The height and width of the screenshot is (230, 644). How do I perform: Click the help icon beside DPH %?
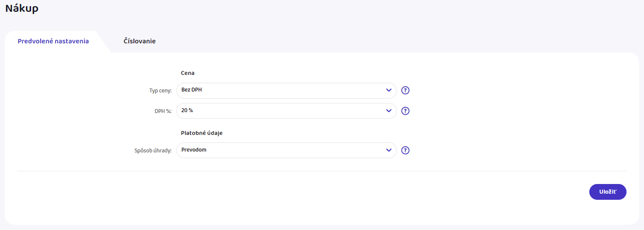[405, 111]
